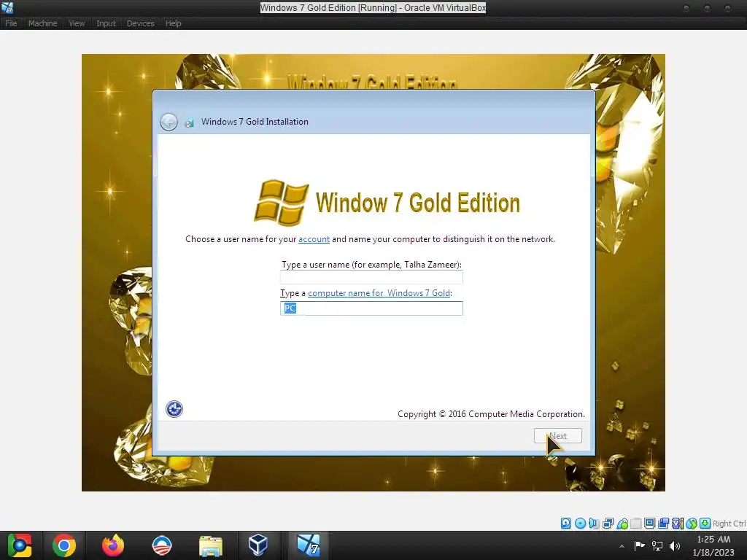The width and height of the screenshot is (747, 560).
Task: Click the Action Center flag tray icon
Action: (639, 545)
